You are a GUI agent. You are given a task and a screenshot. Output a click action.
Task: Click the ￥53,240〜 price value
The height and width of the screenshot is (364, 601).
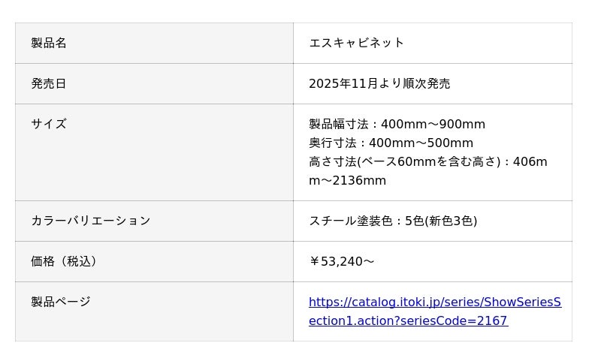341,261
